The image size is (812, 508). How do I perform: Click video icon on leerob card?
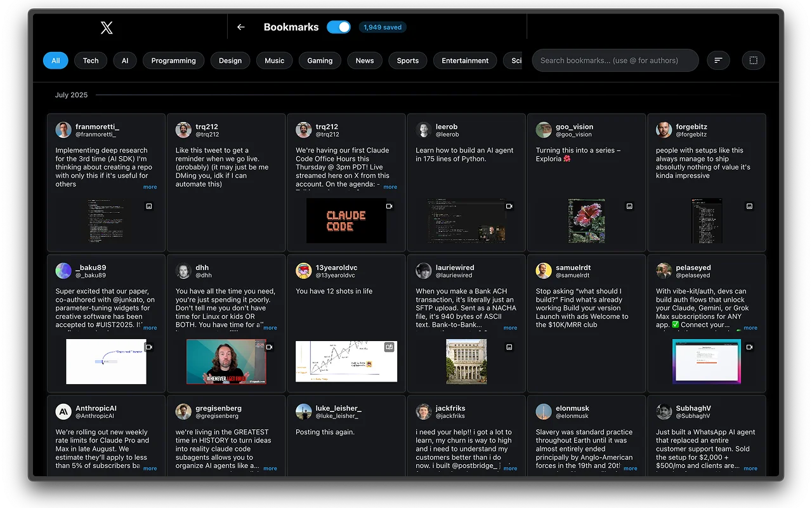[x=509, y=206]
